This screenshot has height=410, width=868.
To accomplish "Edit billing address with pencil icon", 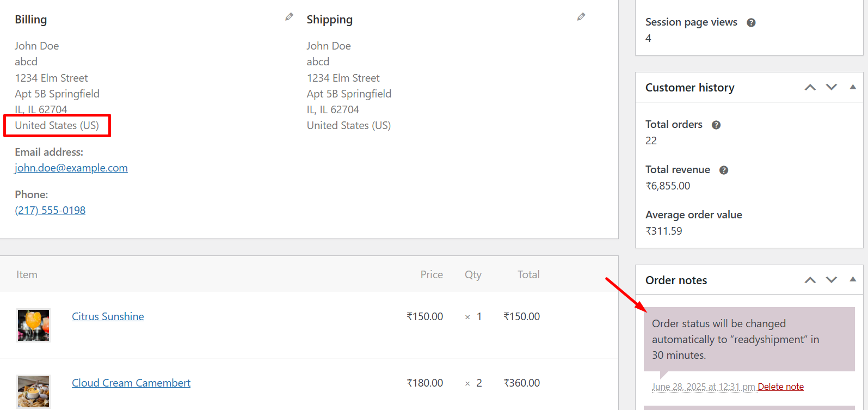I will pos(289,17).
